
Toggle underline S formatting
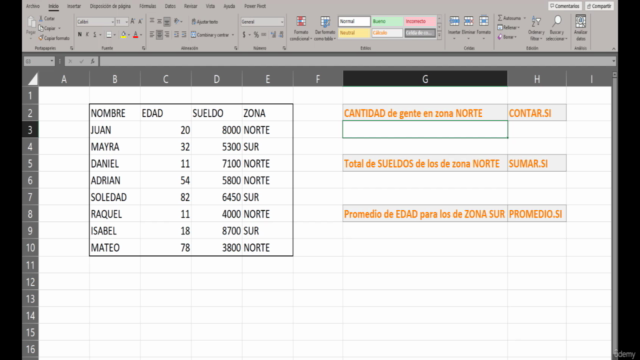(x=95, y=35)
